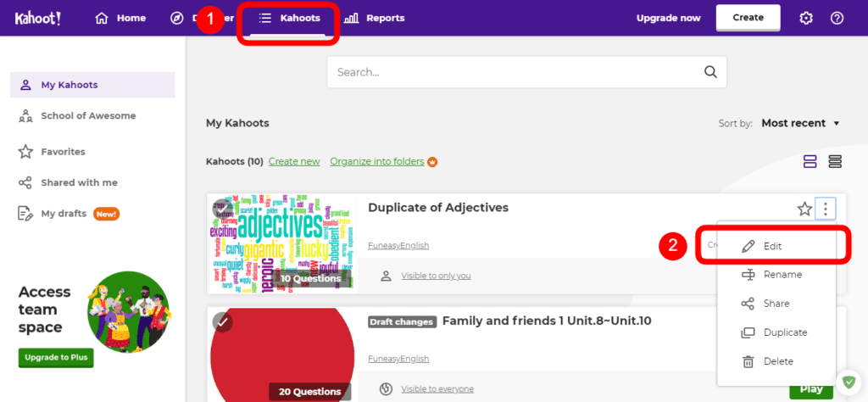Choose Duplicate from the context menu
The height and width of the screenshot is (402, 868).
(776, 332)
